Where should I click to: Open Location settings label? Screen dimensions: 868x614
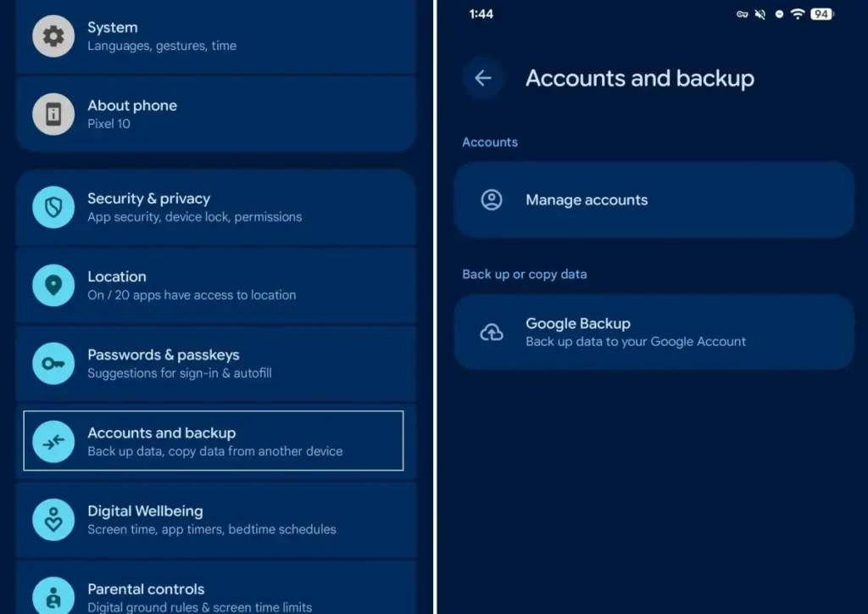pyautogui.click(x=117, y=276)
